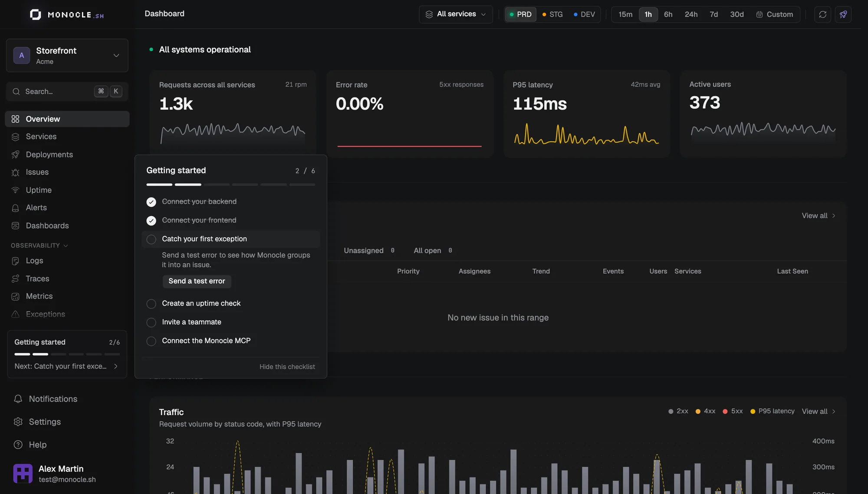
Task: Click the Metrics icon in sidebar
Action: (x=16, y=297)
